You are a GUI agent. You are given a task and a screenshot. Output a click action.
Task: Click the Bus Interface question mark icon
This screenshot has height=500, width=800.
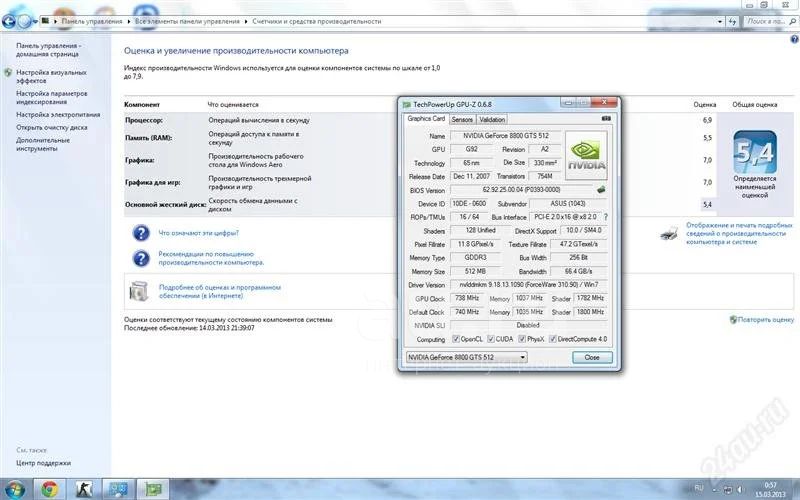(606, 217)
